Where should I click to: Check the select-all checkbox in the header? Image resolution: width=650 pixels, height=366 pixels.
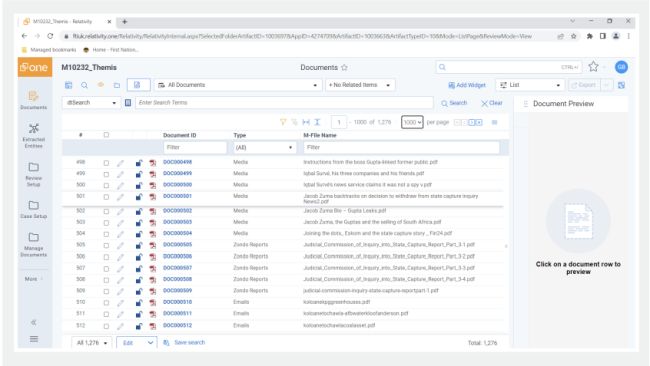[106, 135]
